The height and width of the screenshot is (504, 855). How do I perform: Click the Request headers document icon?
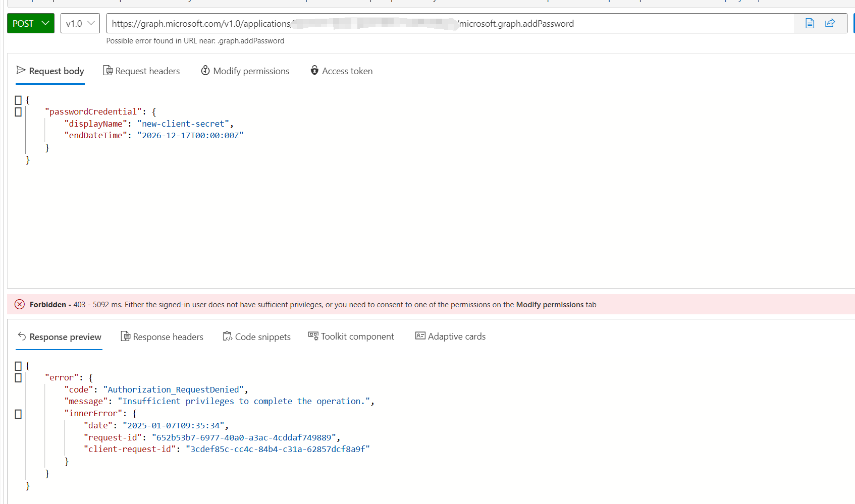tap(108, 70)
